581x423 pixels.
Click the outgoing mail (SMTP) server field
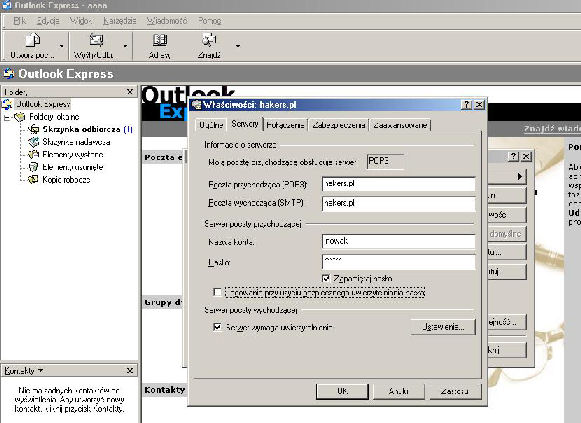pos(399,204)
